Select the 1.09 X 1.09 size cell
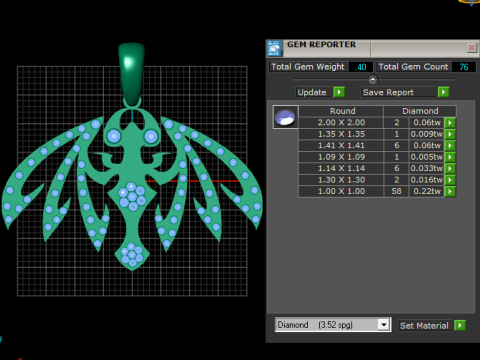 point(341,157)
